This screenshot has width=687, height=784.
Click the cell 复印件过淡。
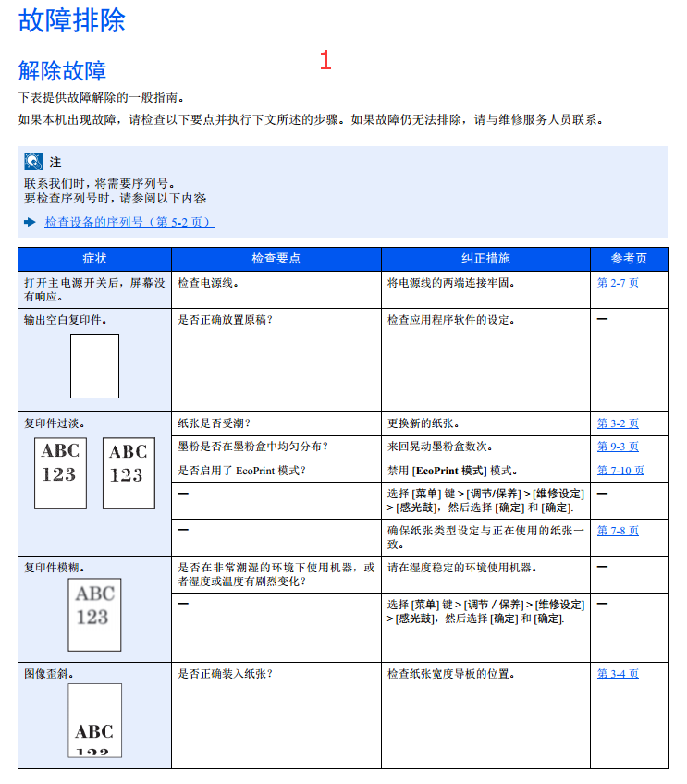point(94,484)
